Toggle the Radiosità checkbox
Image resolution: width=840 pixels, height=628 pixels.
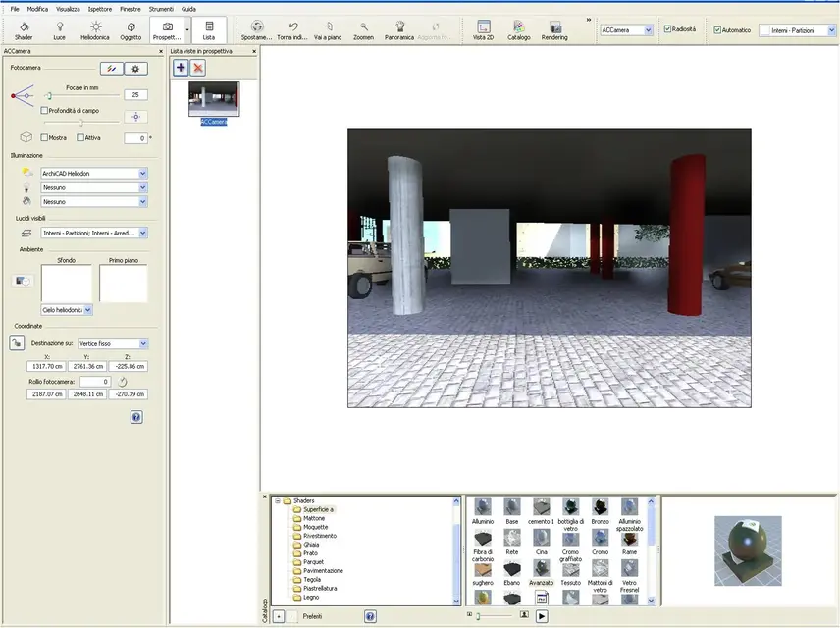[x=668, y=29]
